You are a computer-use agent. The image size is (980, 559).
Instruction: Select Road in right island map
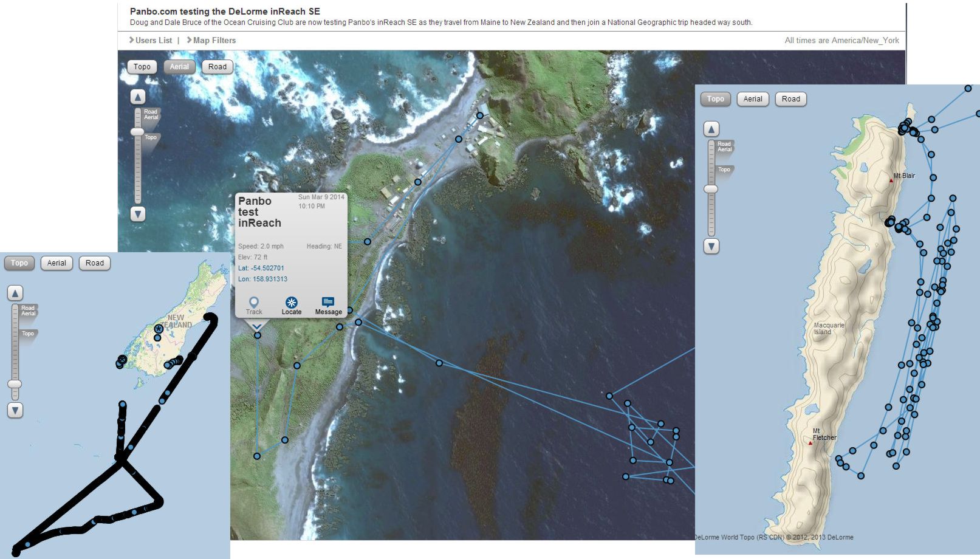tap(791, 99)
